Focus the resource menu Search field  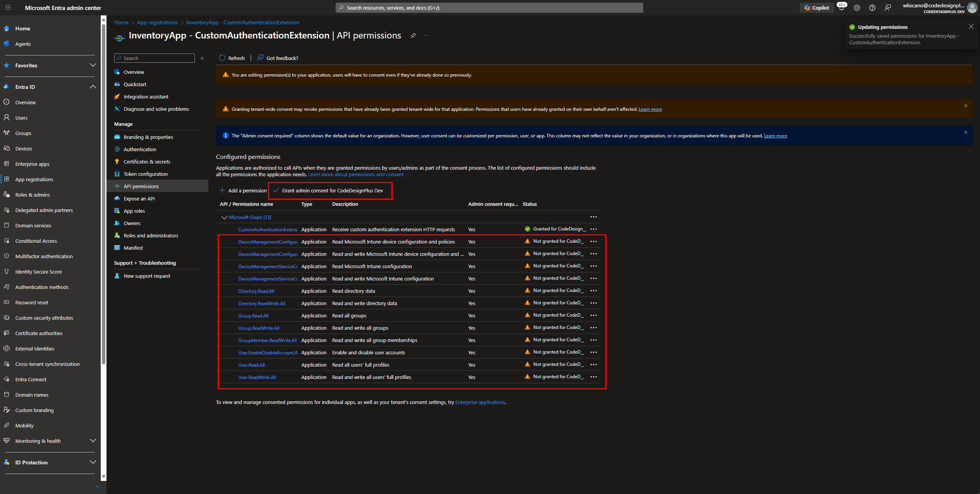[x=155, y=58]
